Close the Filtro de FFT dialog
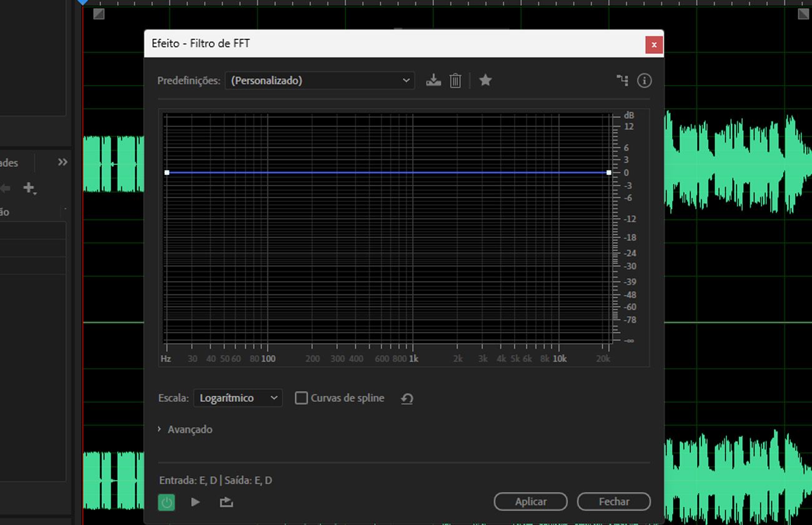812x525 pixels. pos(653,44)
